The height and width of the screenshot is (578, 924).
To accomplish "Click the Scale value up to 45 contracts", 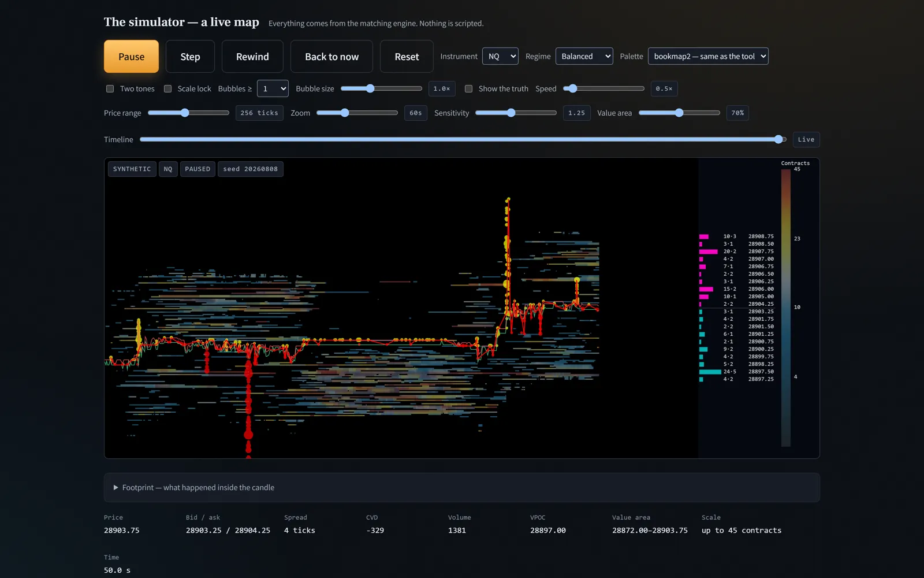I will [742, 530].
